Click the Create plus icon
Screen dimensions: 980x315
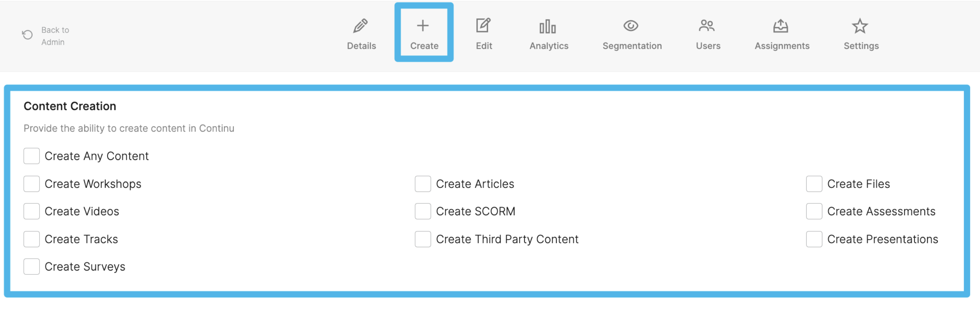(x=422, y=26)
